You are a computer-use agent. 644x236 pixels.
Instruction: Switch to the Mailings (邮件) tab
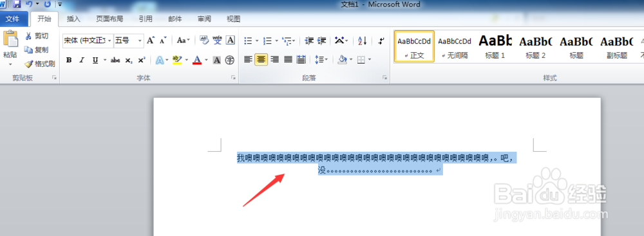coord(175,19)
